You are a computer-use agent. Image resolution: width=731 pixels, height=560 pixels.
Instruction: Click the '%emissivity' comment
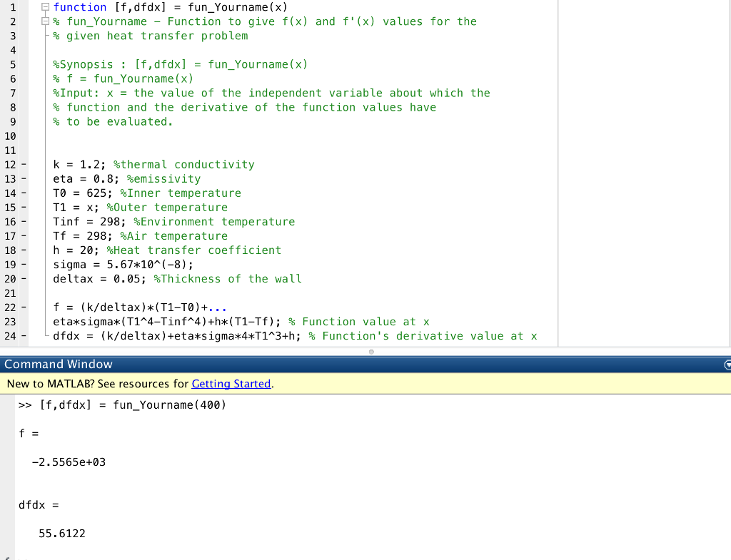163,179
